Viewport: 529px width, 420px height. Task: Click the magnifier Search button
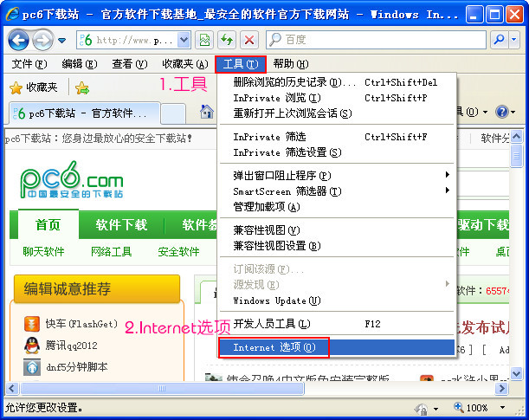click(x=500, y=40)
